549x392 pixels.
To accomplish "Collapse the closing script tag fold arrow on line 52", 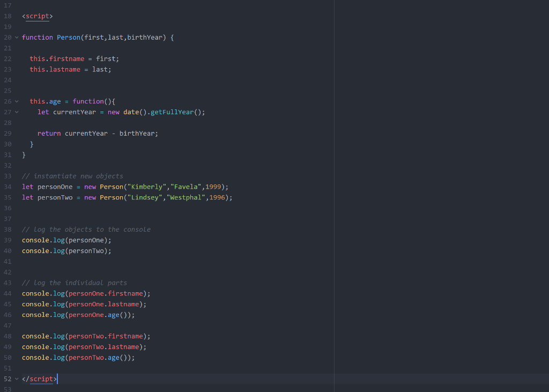I will tap(17, 379).
